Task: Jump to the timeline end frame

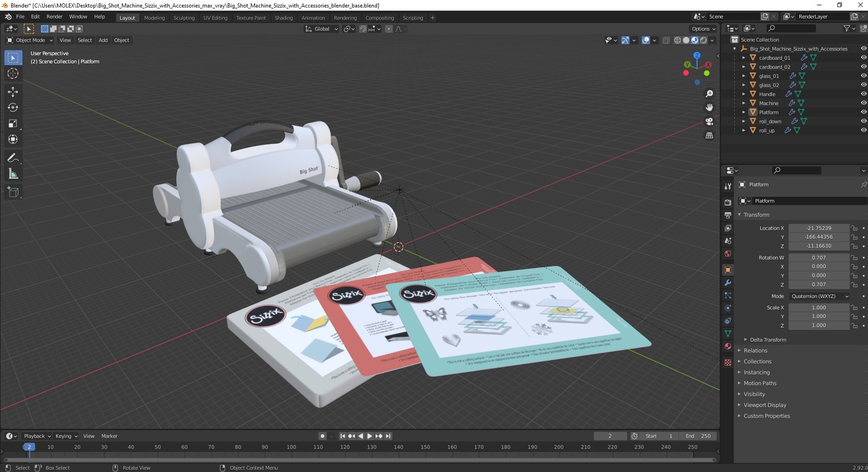Action: tap(388, 436)
